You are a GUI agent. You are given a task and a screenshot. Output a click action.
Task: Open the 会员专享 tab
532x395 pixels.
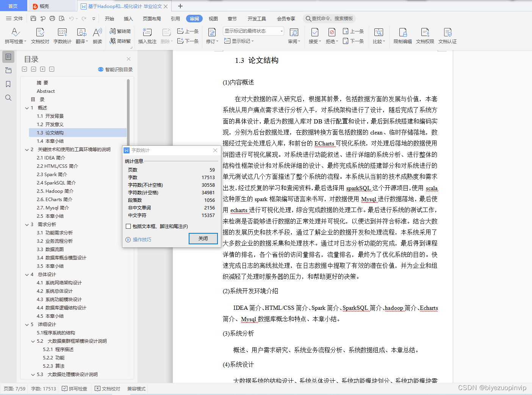click(x=286, y=19)
